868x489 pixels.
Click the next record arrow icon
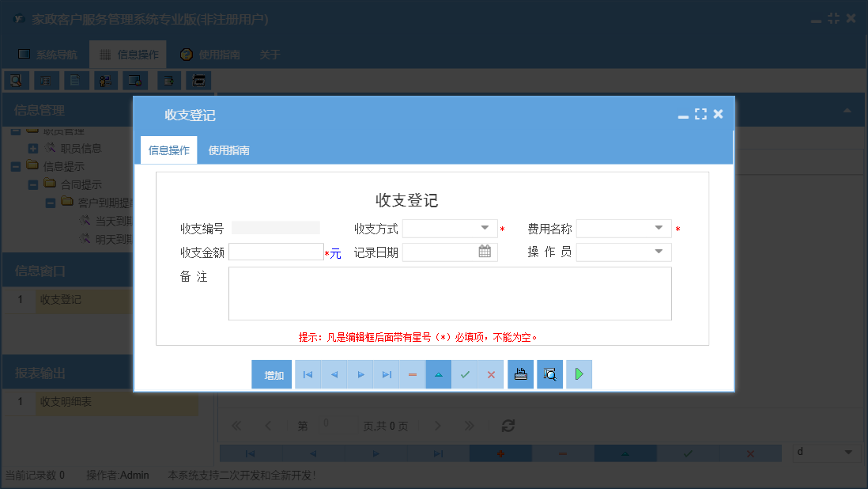pos(360,373)
